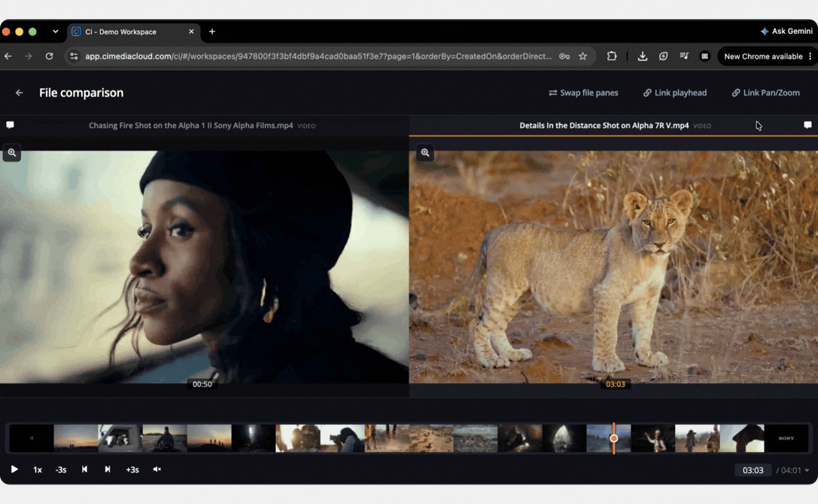
Task: Open Chrome three-dot menu
Action: (x=810, y=56)
